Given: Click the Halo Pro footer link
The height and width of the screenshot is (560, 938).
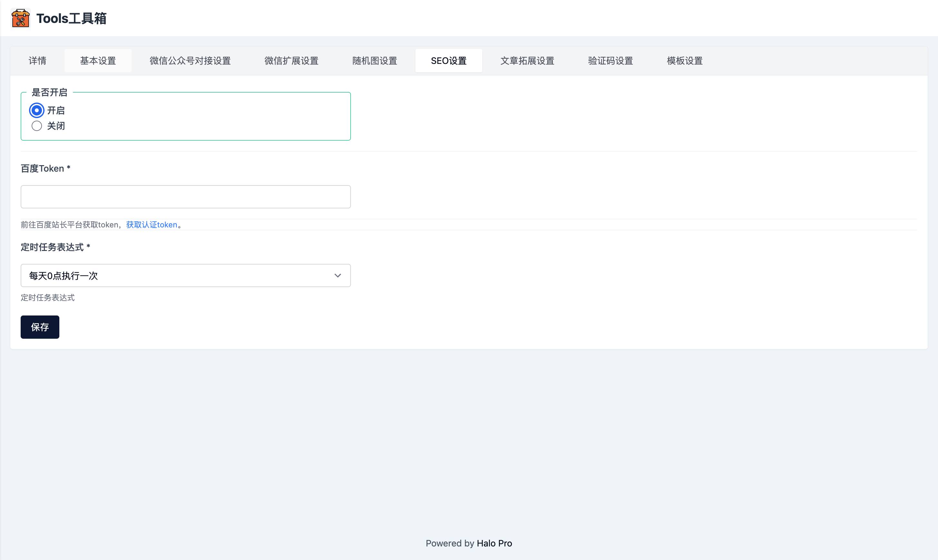Looking at the screenshot, I should tap(494, 543).
